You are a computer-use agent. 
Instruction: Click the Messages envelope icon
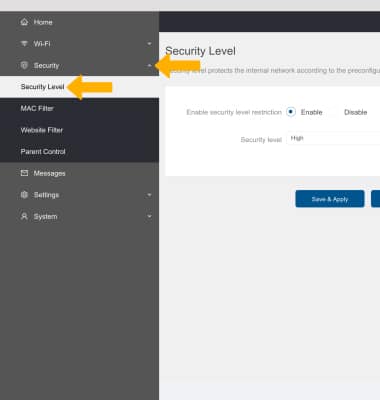pos(24,173)
